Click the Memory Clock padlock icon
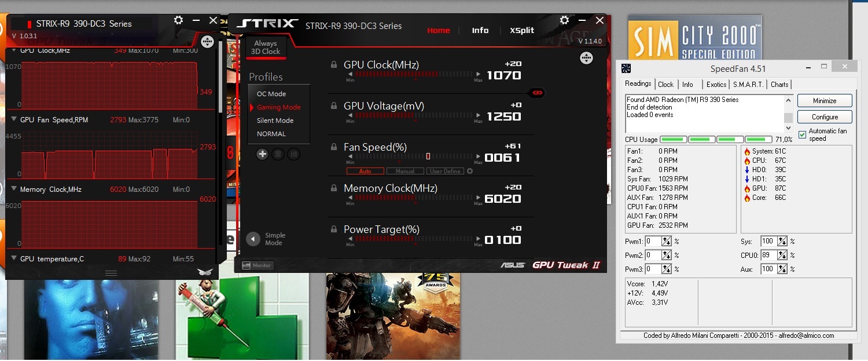This screenshot has height=361, width=868. [333, 188]
